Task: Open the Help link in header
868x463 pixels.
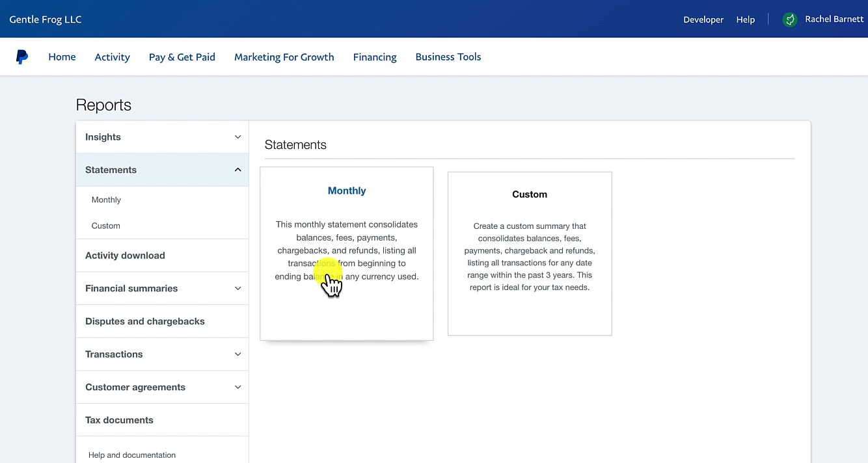Action: click(x=746, y=20)
